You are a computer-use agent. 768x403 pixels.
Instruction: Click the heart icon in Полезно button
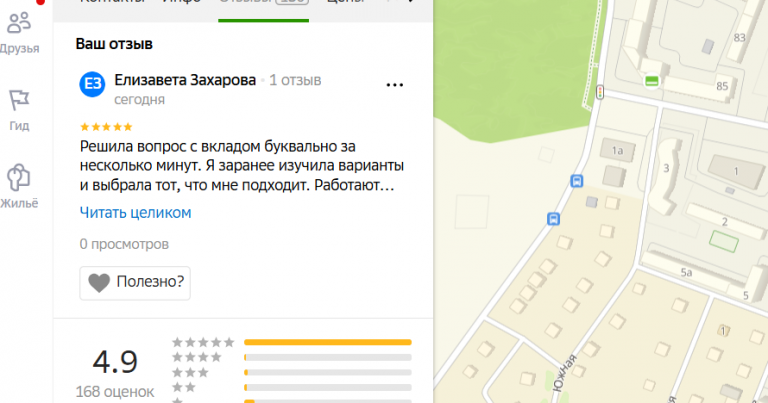(99, 283)
